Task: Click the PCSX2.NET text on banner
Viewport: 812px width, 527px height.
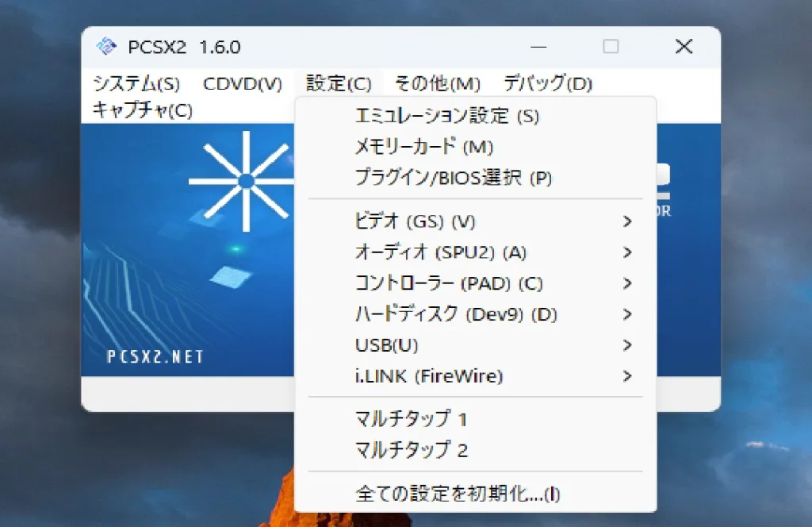Action: click(155, 357)
